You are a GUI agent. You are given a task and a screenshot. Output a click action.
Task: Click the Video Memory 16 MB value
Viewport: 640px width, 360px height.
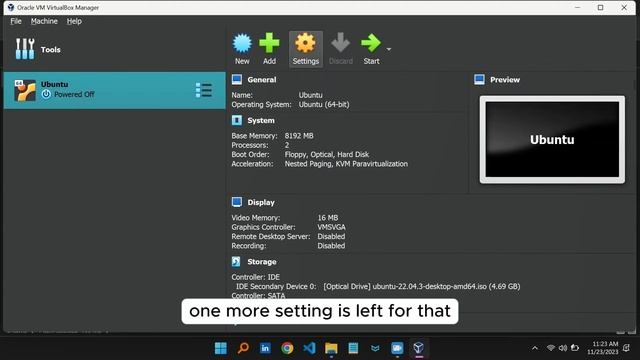pyautogui.click(x=327, y=218)
